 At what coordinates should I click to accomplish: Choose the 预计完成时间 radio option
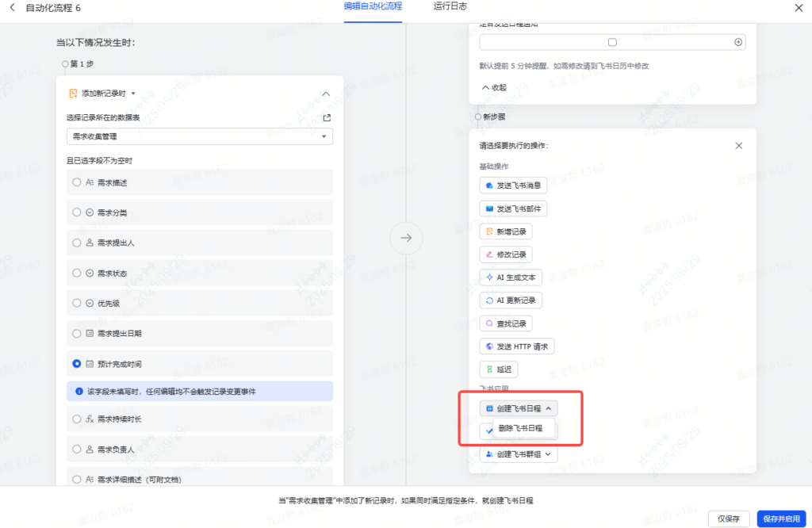[x=77, y=364]
